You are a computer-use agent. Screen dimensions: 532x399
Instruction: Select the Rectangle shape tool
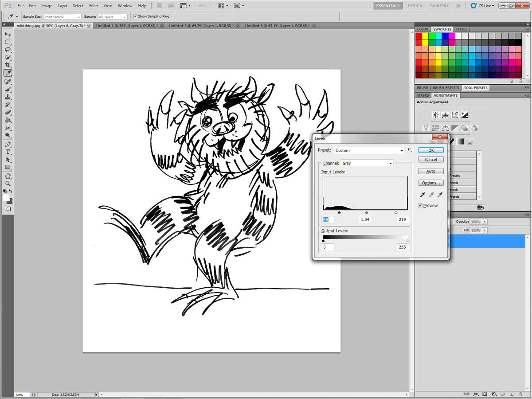click(x=8, y=168)
